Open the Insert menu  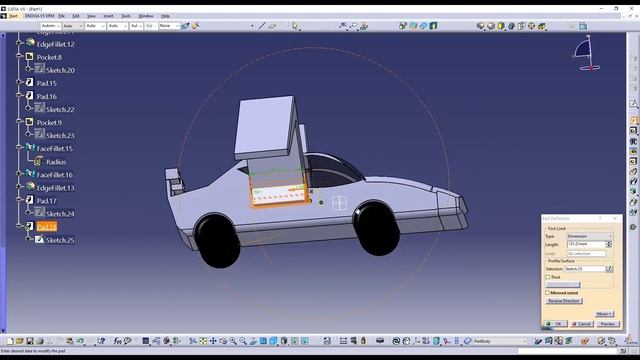click(109, 16)
